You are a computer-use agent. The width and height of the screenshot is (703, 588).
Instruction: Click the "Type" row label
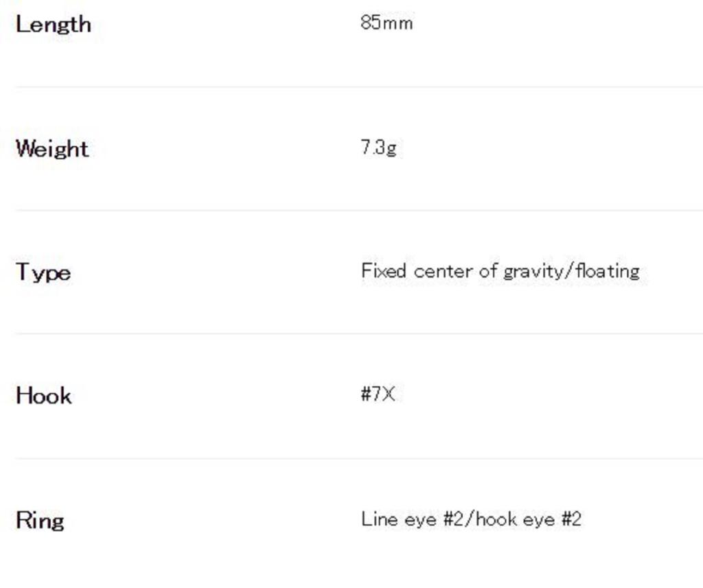tap(43, 272)
